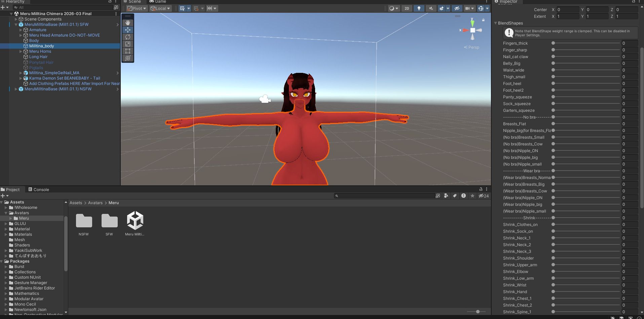Open the scene camera settings dropdown
The image size is (644, 319).
469,8
